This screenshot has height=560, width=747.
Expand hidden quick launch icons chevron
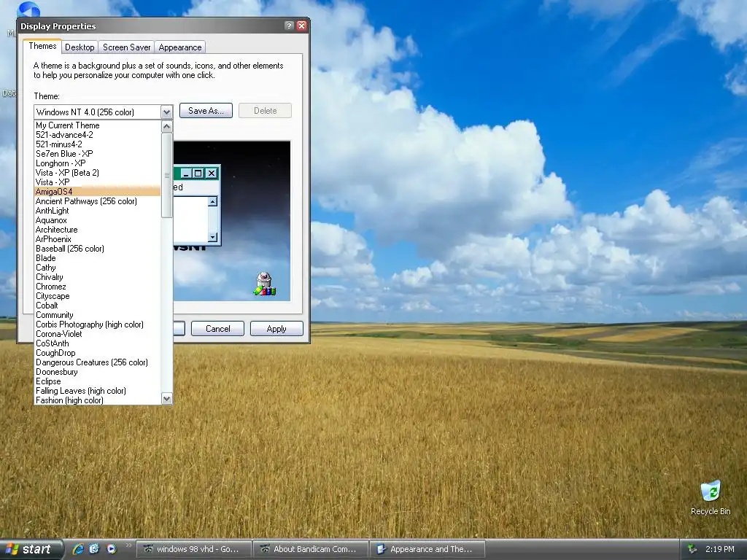(x=128, y=545)
